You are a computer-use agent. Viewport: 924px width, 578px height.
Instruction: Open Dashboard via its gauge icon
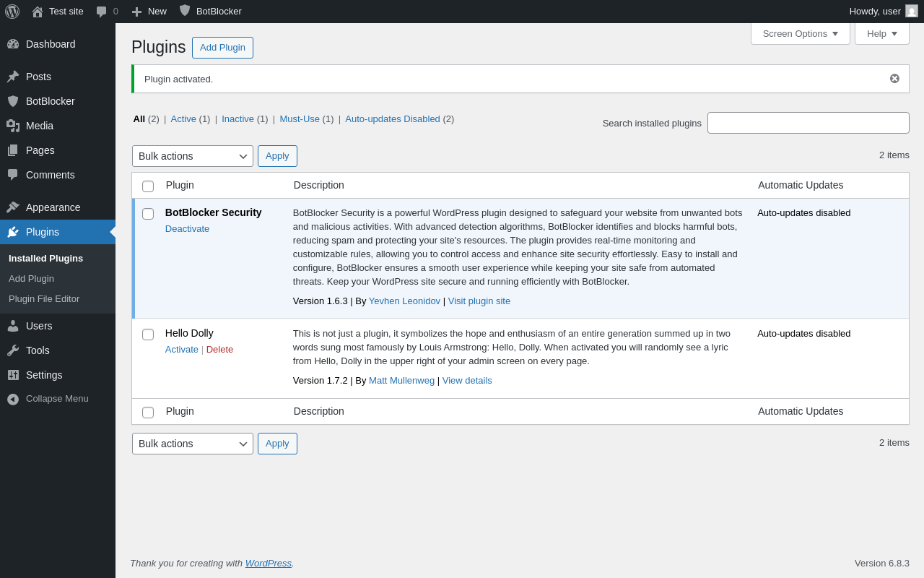(x=13, y=44)
